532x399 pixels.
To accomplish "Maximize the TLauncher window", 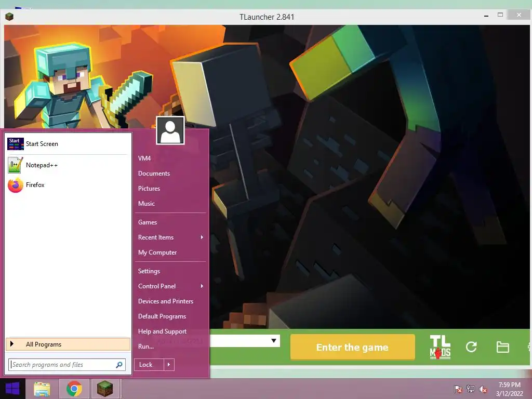I will click(x=500, y=15).
